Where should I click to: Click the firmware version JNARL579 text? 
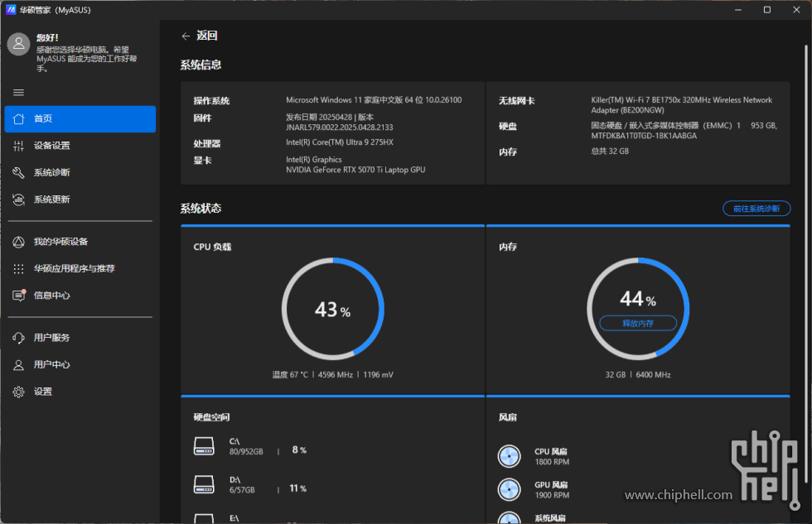[x=340, y=127]
